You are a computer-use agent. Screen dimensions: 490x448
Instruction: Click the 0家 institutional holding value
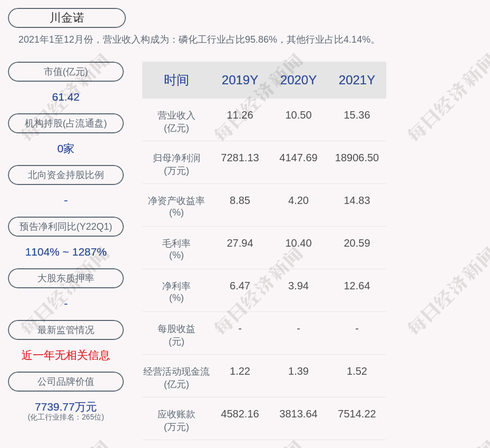coord(66,149)
